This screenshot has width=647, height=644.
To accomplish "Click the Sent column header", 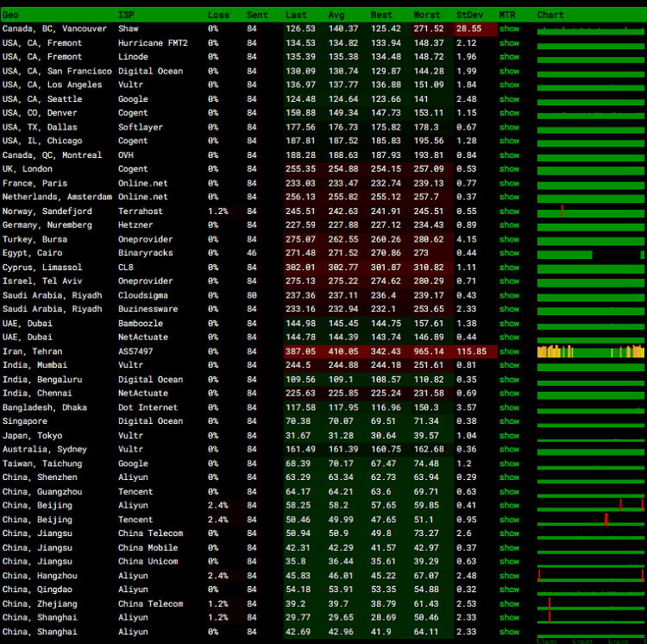I will (x=257, y=15).
